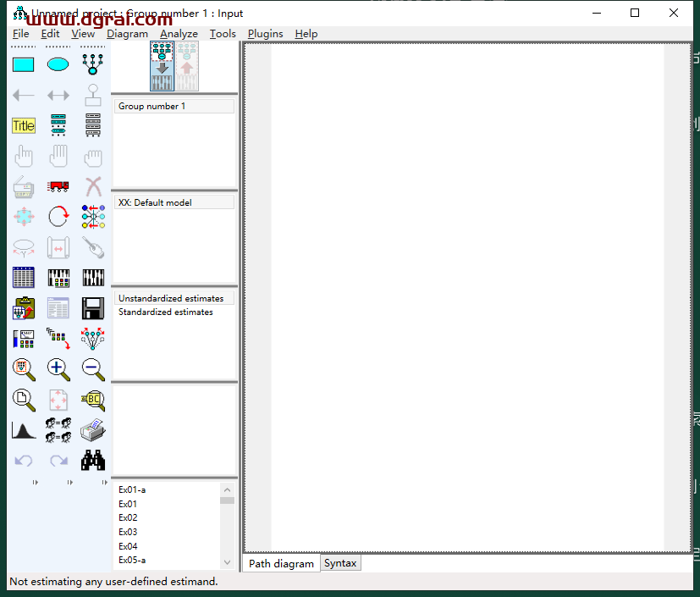Open the View menu
The width and height of the screenshot is (700, 597).
83,34
